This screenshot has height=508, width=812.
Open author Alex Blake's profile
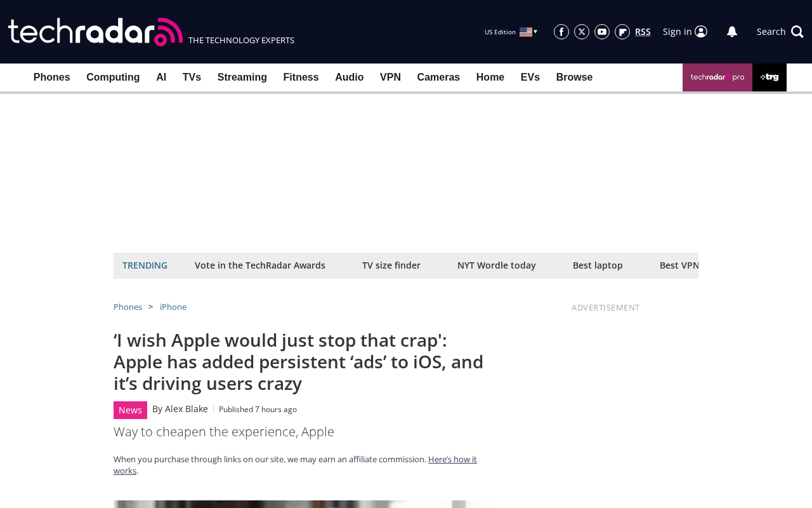tap(187, 409)
